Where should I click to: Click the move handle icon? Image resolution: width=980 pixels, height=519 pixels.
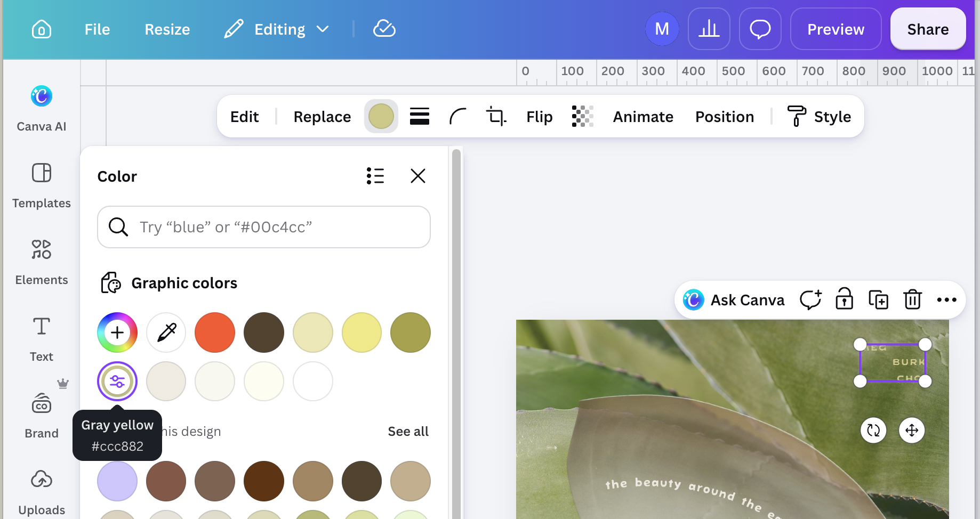pos(912,430)
